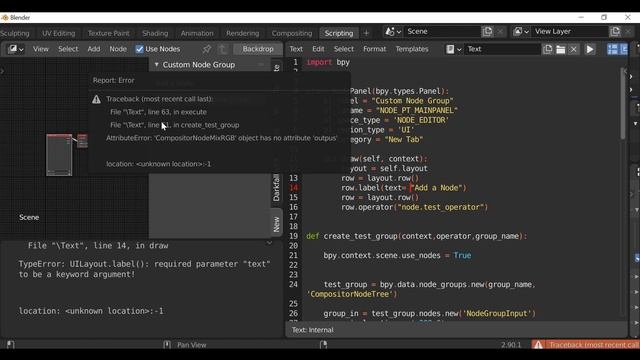Run the script with the play icon
The width and height of the screenshot is (640, 360).
[590, 49]
